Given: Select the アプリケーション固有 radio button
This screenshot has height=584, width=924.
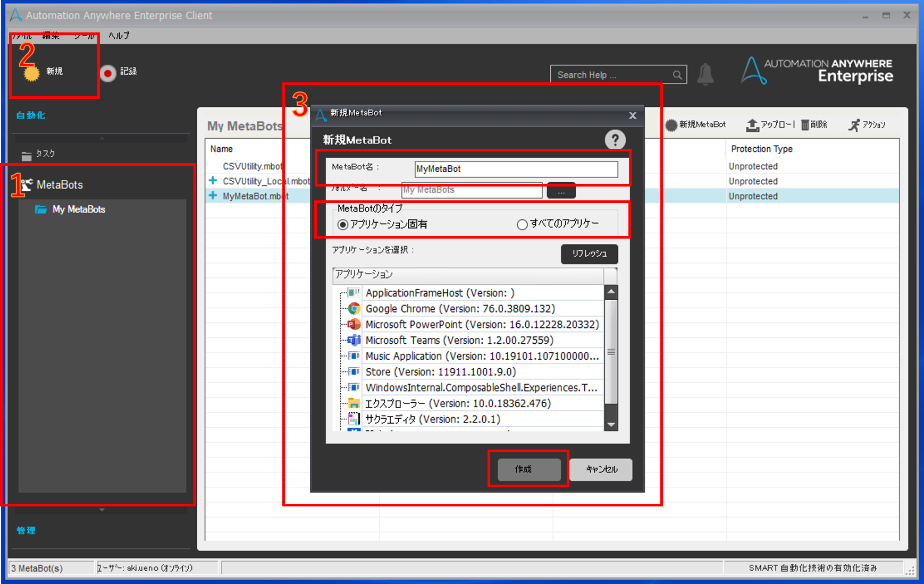Looking at the screenshot, I should coord(343,225).
